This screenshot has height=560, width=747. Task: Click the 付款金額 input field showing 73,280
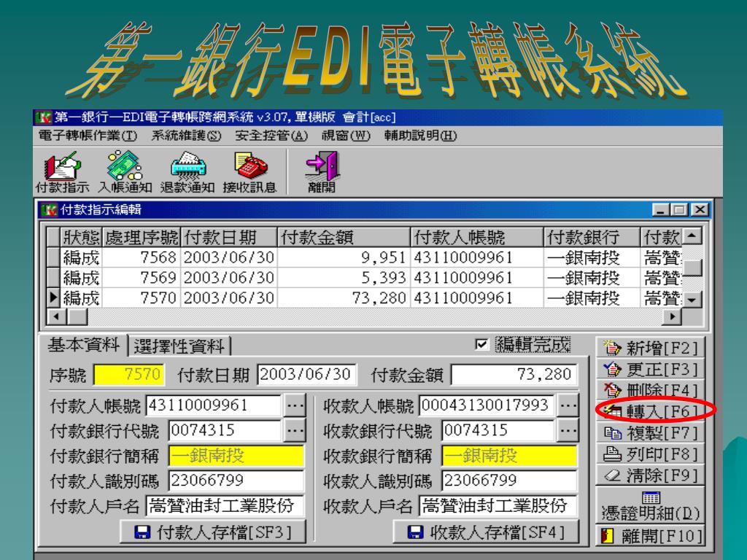[514, 374]
